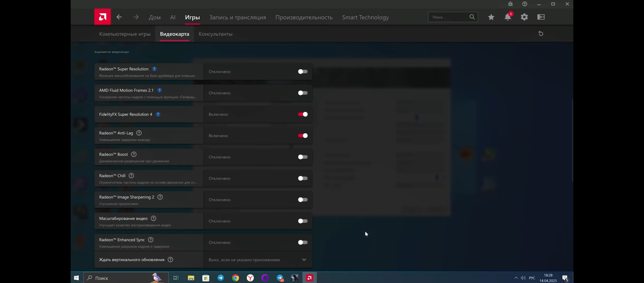Switch to Компьютерные игры subtab
The width and height of the screenshot is (644, 283).
(125, 34)
